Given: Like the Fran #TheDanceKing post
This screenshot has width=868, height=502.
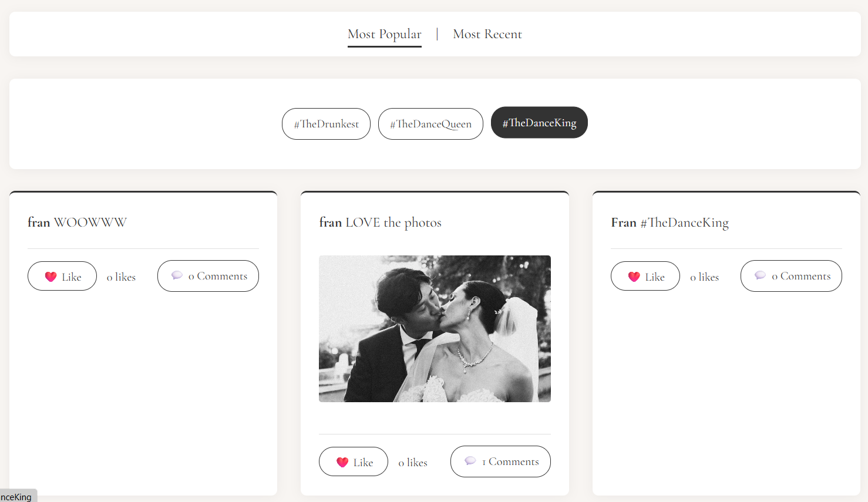Looking at the screenshot, I should click(x=645, y=276).
